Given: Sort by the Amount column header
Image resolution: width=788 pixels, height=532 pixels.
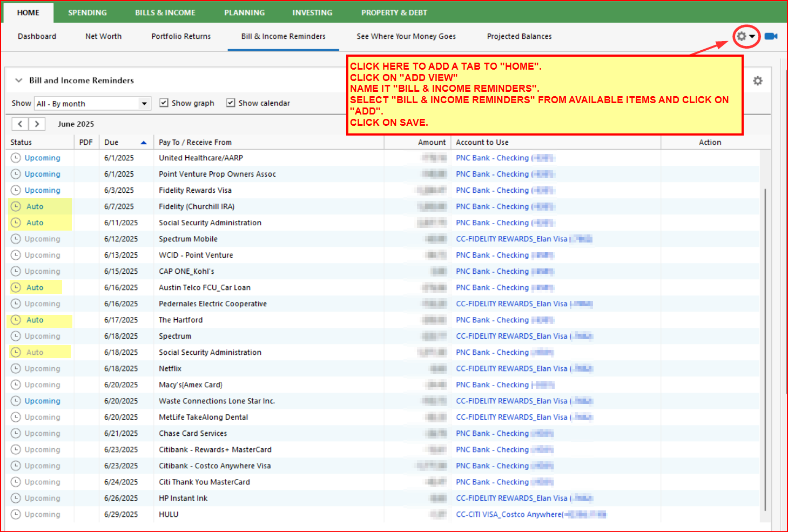Looking at the screenshot, I should coord(432,143).
